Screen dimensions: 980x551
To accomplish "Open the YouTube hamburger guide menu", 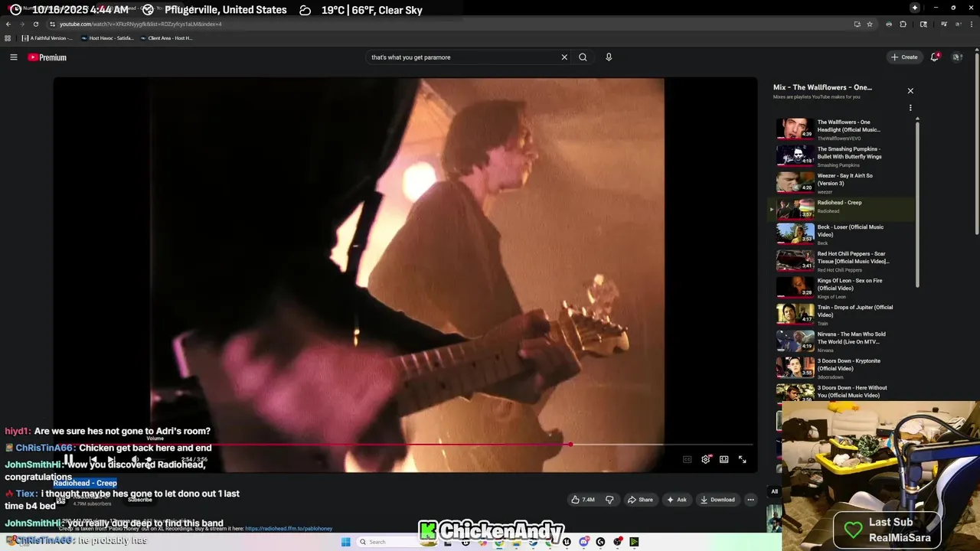I will (13, 57).
